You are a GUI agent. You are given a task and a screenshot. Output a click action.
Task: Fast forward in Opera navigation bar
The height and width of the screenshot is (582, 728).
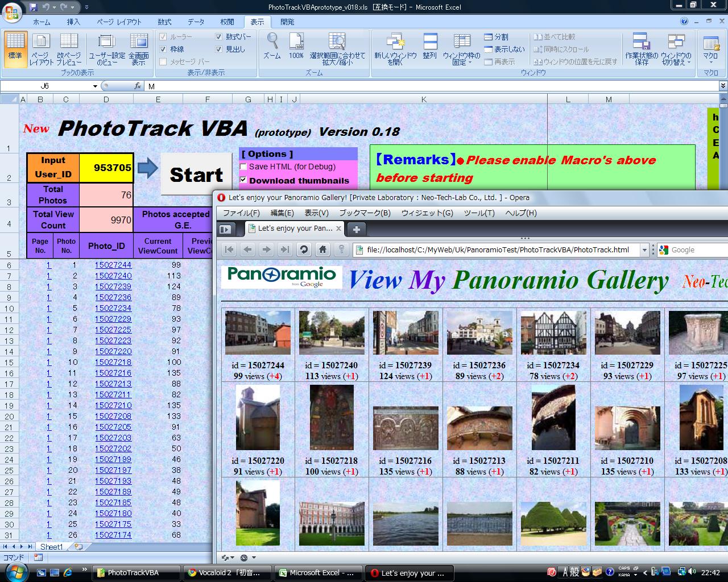[x=285, y=250]
